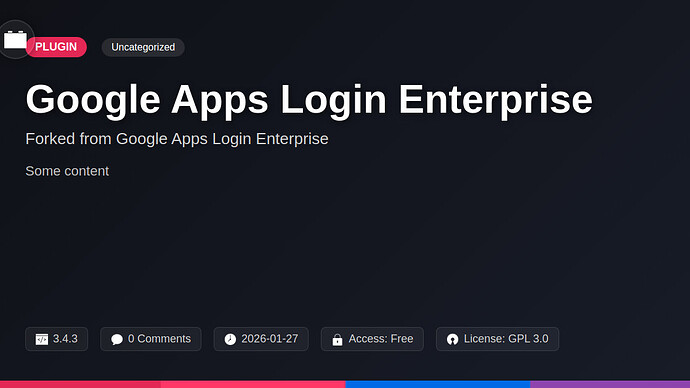
Task: Click the padlock access icon
Action: point(338,339)
